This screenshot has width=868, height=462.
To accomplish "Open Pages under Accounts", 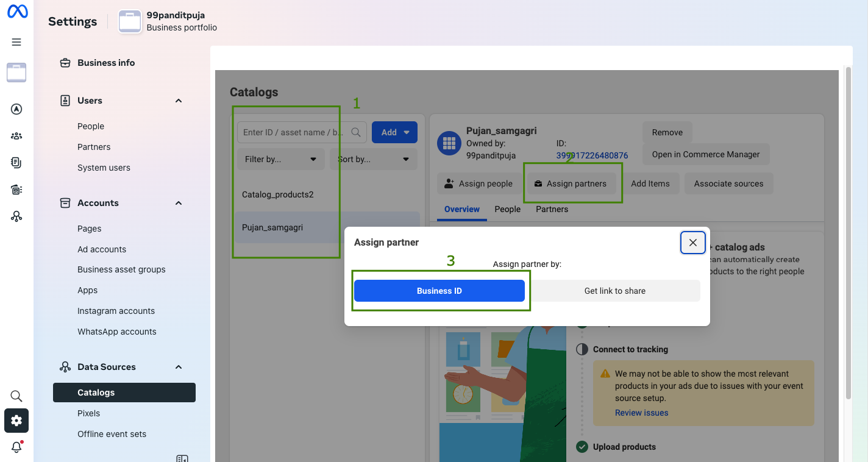I will pyautogui.click(x=89, y=229).
